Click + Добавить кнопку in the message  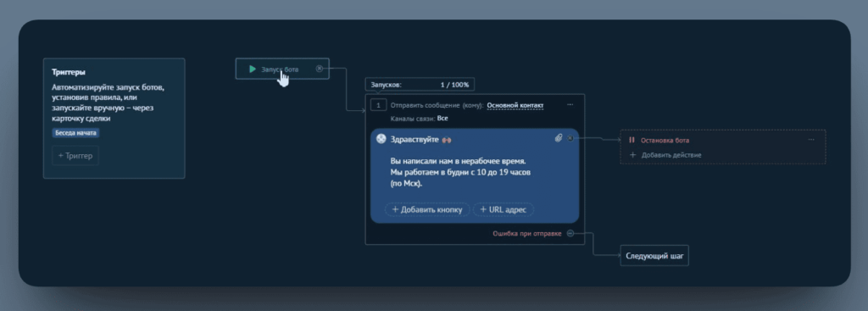coord(427,209)
